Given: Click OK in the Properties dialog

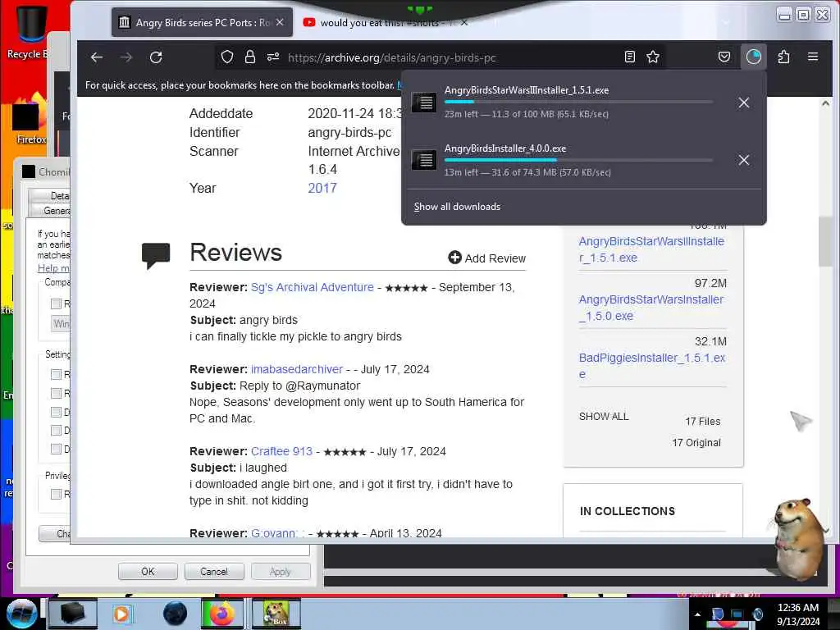Looking at the screenshot, I should click(x=148, y=572).
